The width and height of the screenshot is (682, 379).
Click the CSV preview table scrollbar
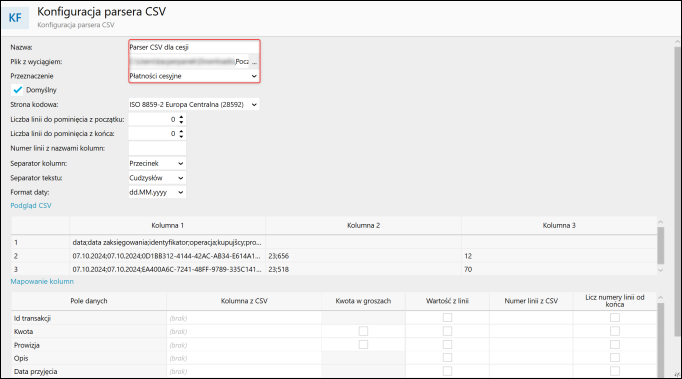(x=660, y=246)
